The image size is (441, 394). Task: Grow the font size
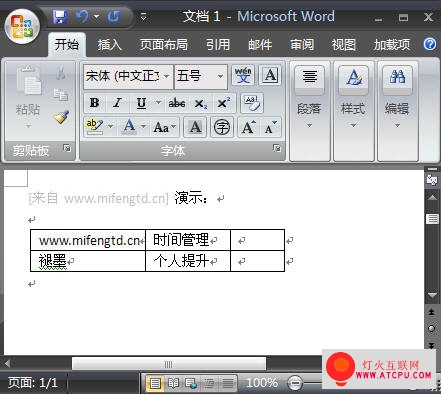tap(249, 127)
